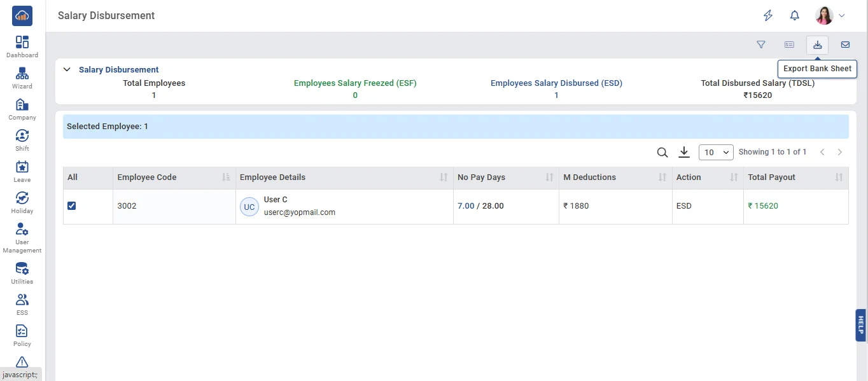Open the user profile avatar dropdown

830,16
